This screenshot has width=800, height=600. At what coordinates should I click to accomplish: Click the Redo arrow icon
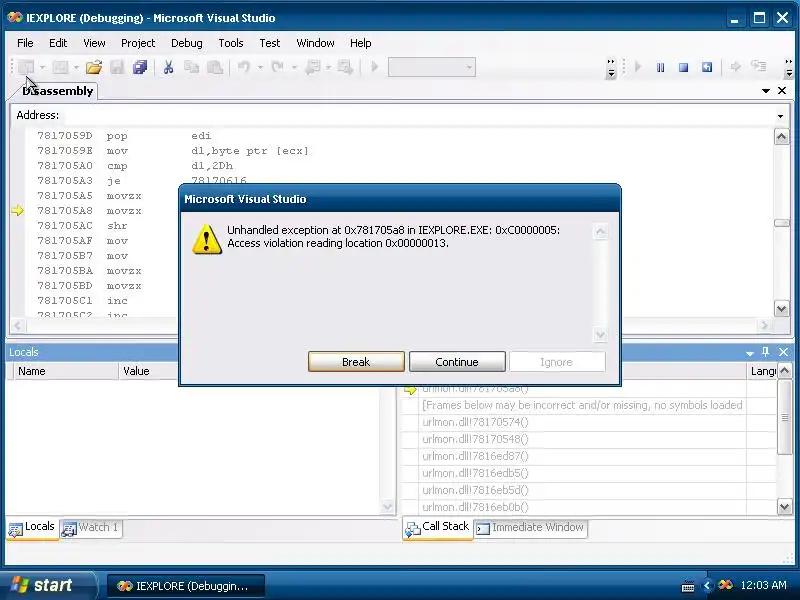[x=278, y=67]
